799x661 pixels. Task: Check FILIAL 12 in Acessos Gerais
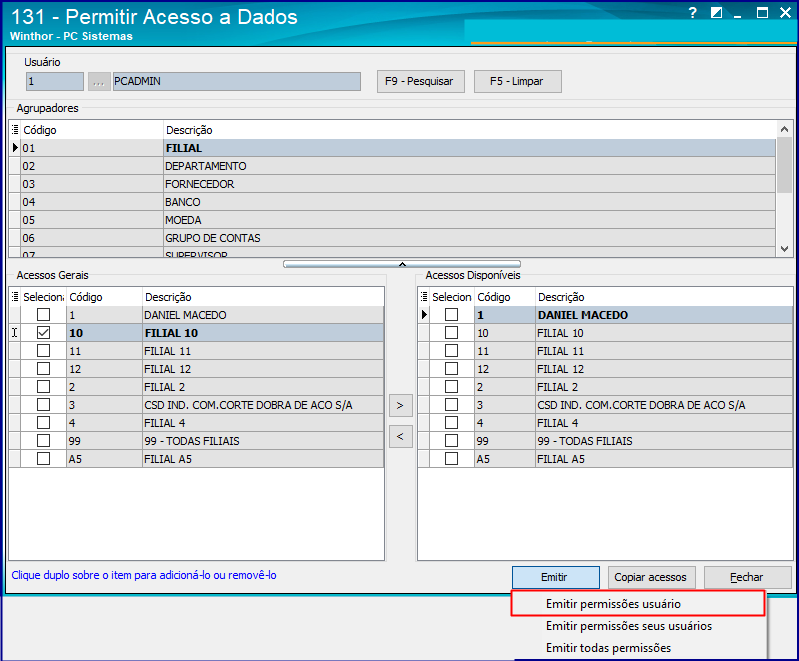click(43, 368)
